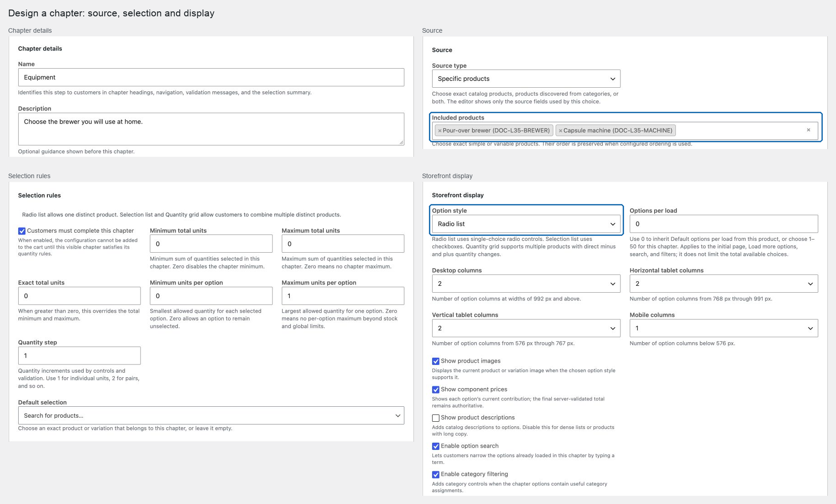836x504 pixels.
Task: Open the Default selection product search
Action: point(211,415)
